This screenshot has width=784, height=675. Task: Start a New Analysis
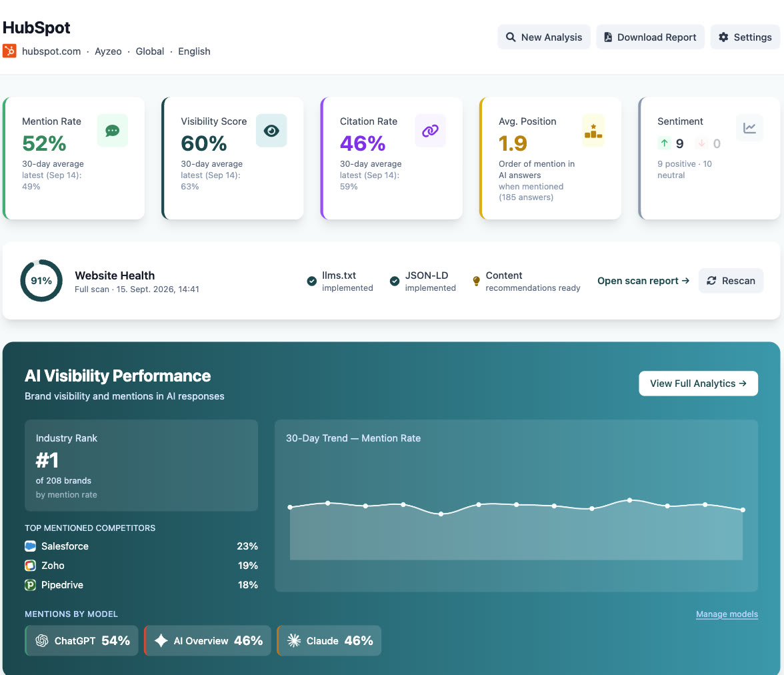(x=544, y=37)
